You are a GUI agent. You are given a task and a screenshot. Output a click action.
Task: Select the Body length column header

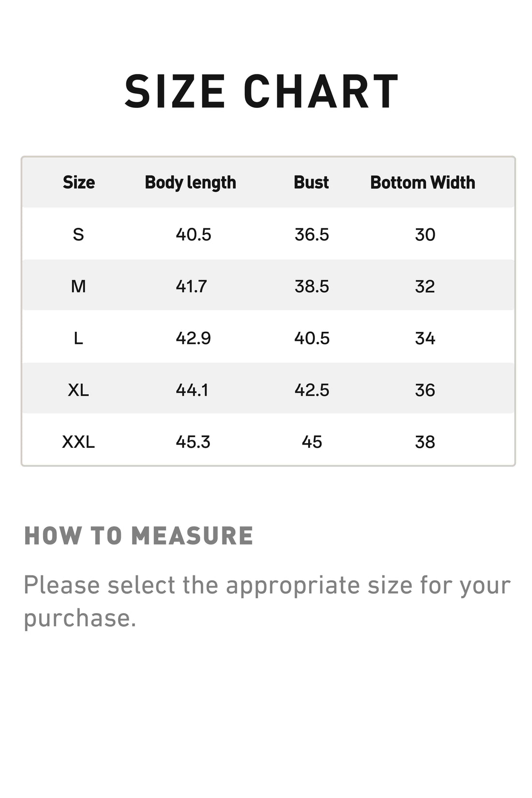point(191,183)
